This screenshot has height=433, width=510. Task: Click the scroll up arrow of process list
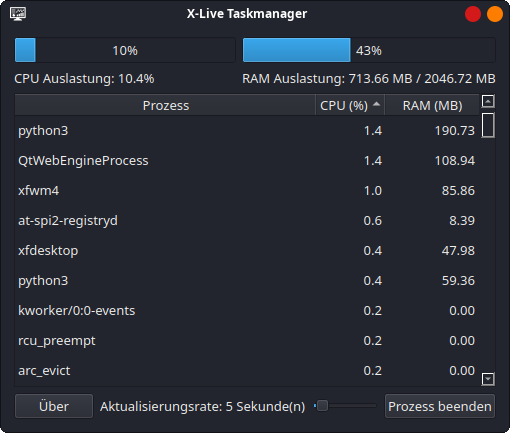pyautogui.click(x=488, y=101)
